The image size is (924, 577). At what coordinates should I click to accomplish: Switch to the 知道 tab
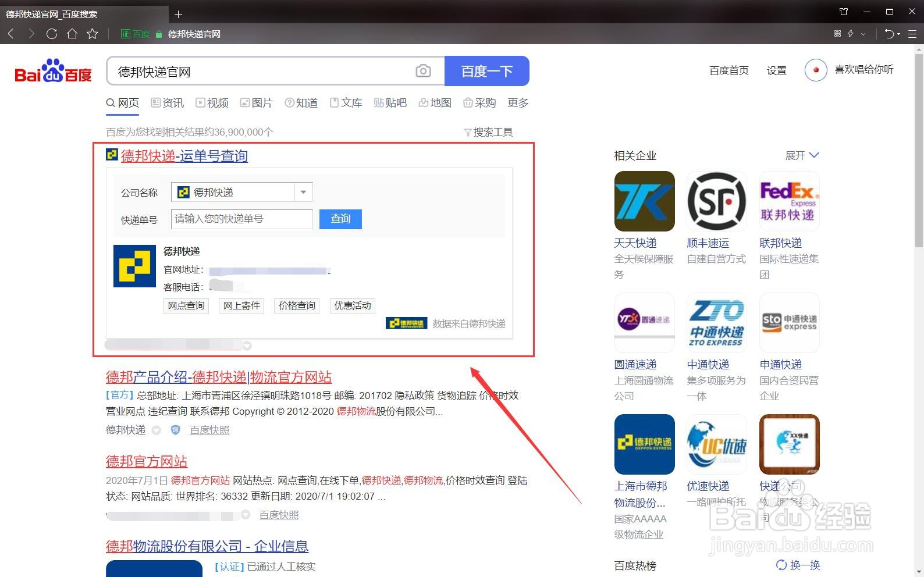click(301, 103)
